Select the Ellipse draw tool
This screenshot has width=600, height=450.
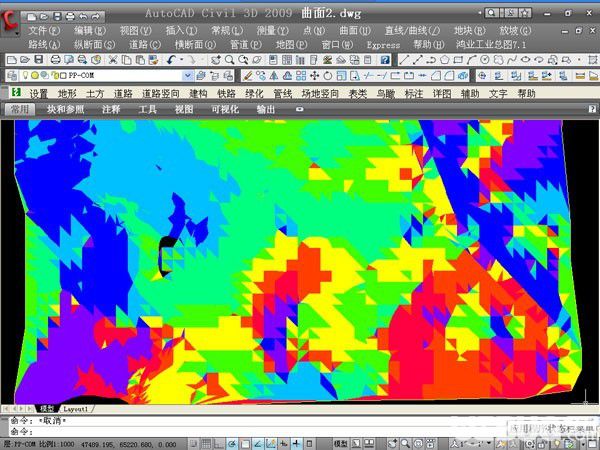(525, 60)
